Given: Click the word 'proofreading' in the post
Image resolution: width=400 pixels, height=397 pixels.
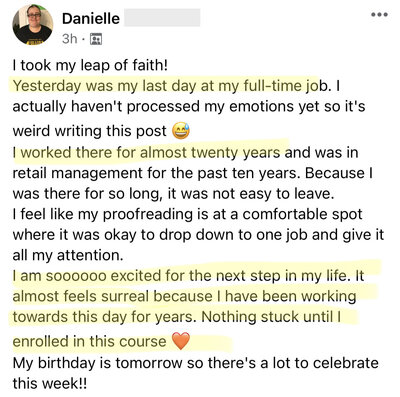Looking at the screenshot, I should 148,215.
